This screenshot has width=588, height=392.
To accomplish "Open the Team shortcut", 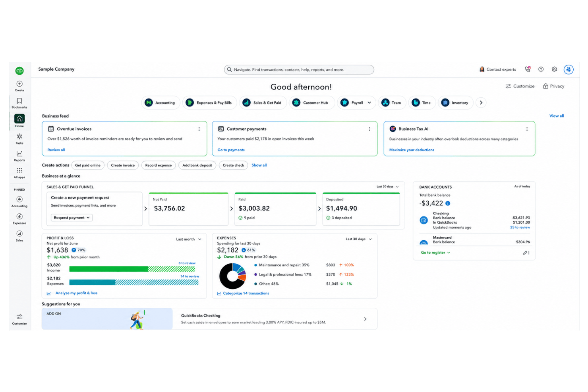I will (391, 102).
